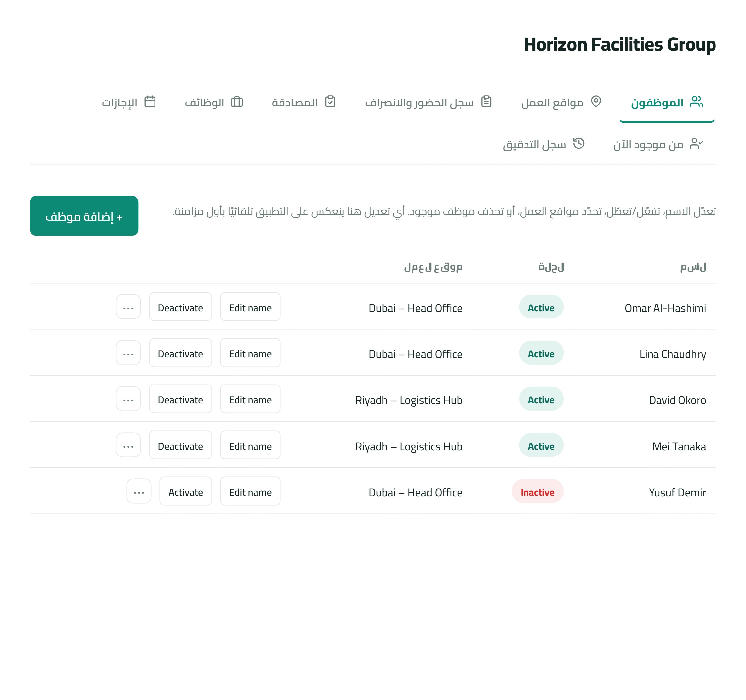Deactivate David Okoro
Viewport: 746px width, 700px height.
(x=180, y=399)
